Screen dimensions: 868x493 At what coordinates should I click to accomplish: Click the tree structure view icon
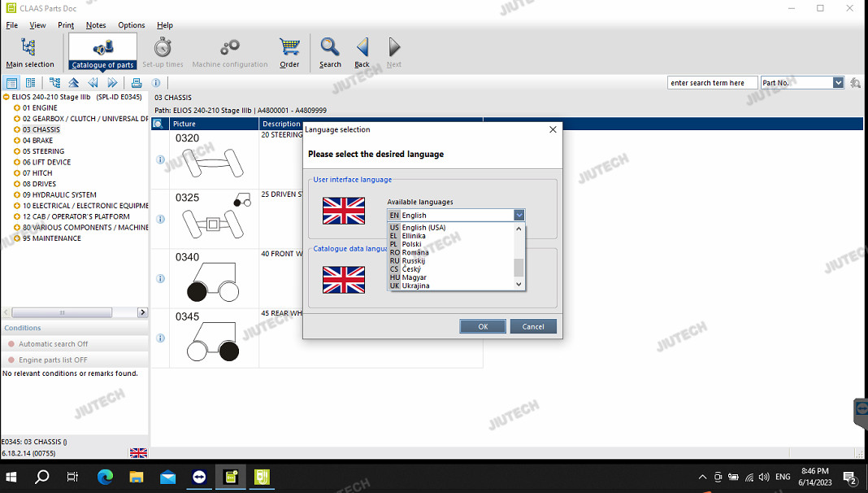[x=54, y=83]
